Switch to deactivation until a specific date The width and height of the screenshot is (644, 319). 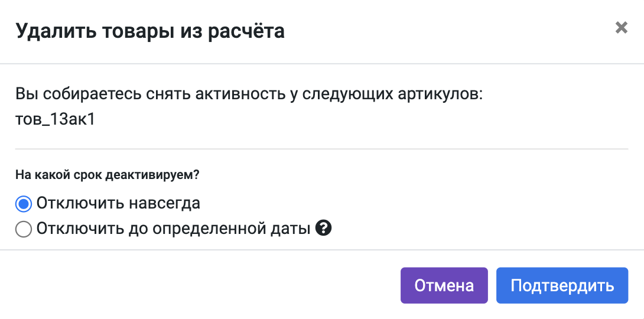24,229
